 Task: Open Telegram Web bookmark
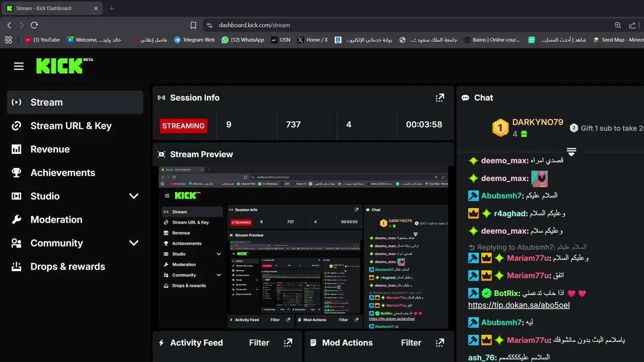(194, 40)
